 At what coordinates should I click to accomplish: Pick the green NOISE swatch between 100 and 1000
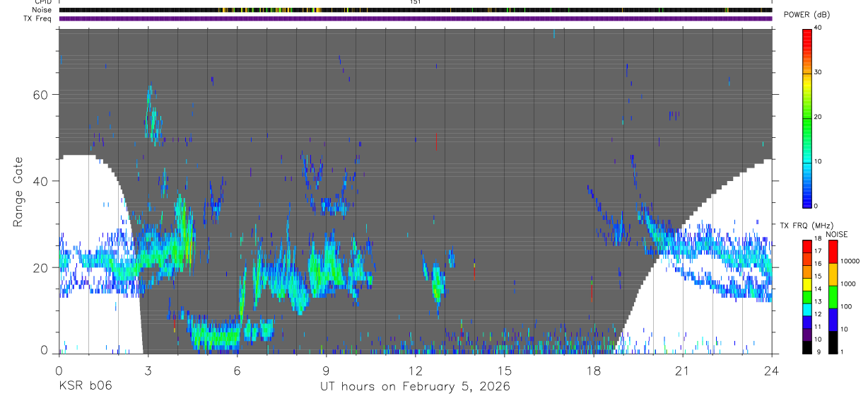(x=833, y=296)
